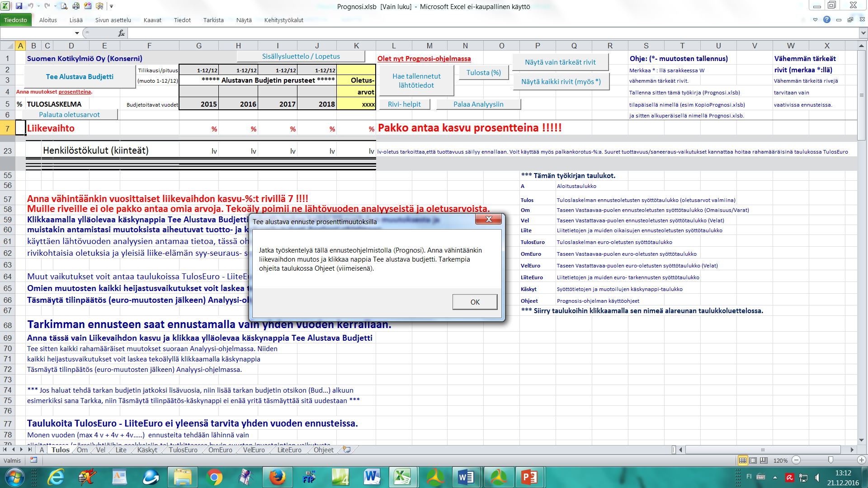Open the tools icon in Quick Access Toolbar
The width and height of the screenshot is (868, 488).
(x=99, y=6)
